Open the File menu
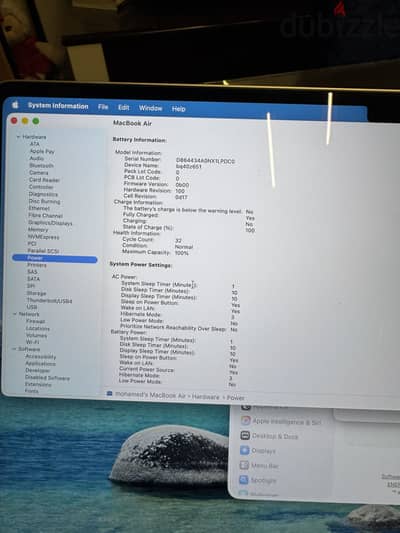This screenshot has width=400, height=533. [103, 107]
